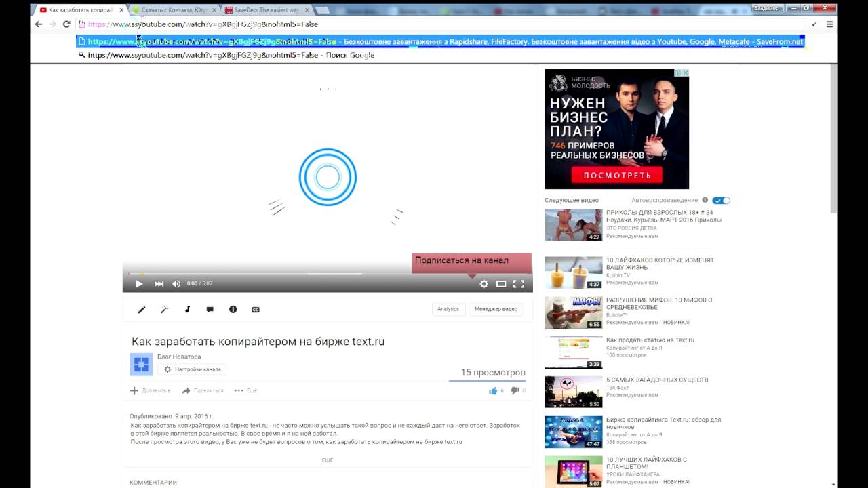This screenshot has height=488, width=868.
Task: Open video player settings gear
Action: click(484, 284)
